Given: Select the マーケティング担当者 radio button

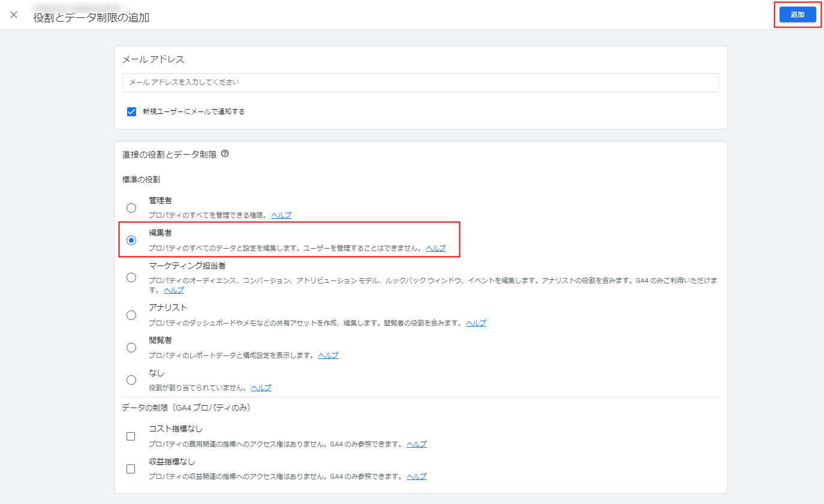Looking at the screenshot, I should pyautogui.click(x=131, y=277).
